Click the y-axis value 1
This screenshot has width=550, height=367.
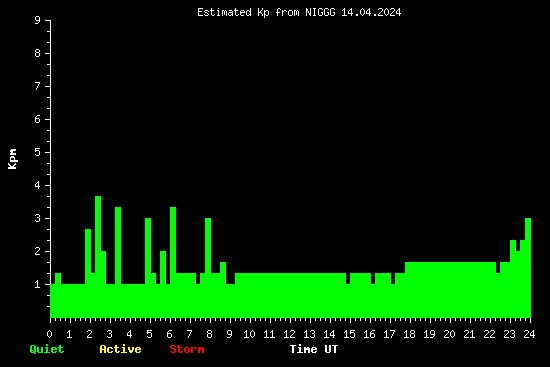(x=38, y=284)
